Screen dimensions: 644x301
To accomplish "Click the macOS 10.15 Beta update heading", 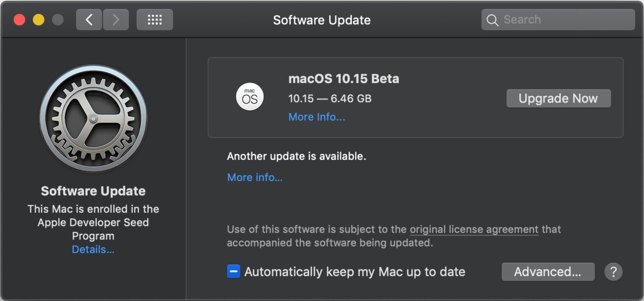I will coord(344,79).
